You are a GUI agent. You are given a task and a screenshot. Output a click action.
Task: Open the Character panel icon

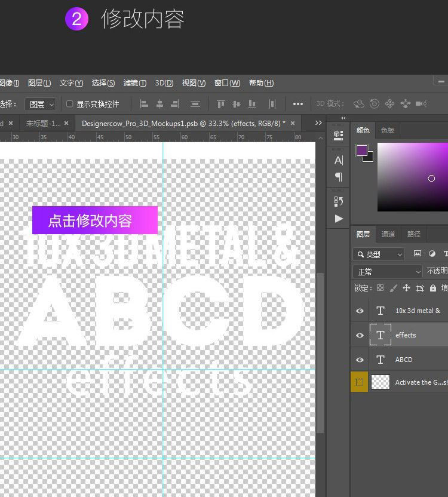pyautogui.click(x=339, y=160)
